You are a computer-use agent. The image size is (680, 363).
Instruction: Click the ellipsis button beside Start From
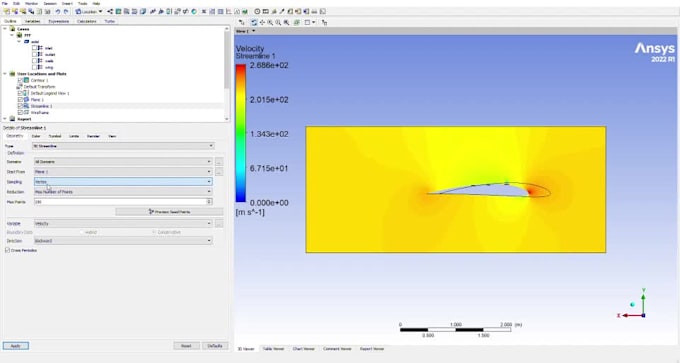pos(219,172)
